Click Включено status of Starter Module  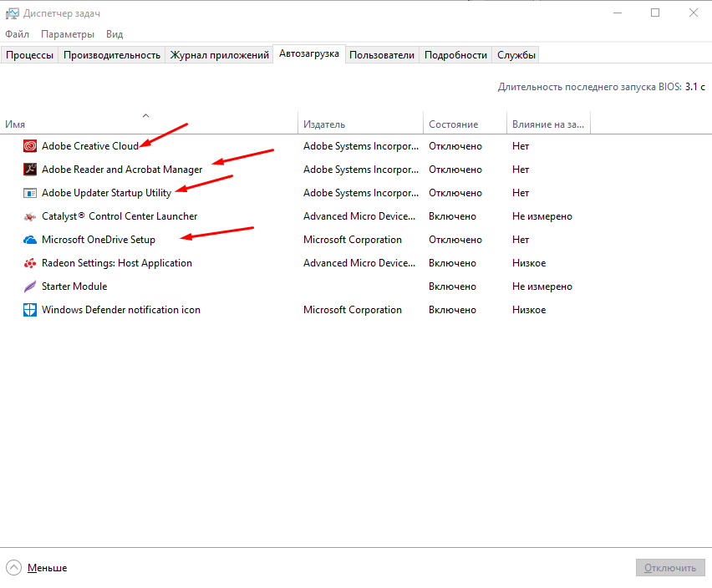click(x=452, y=286)
